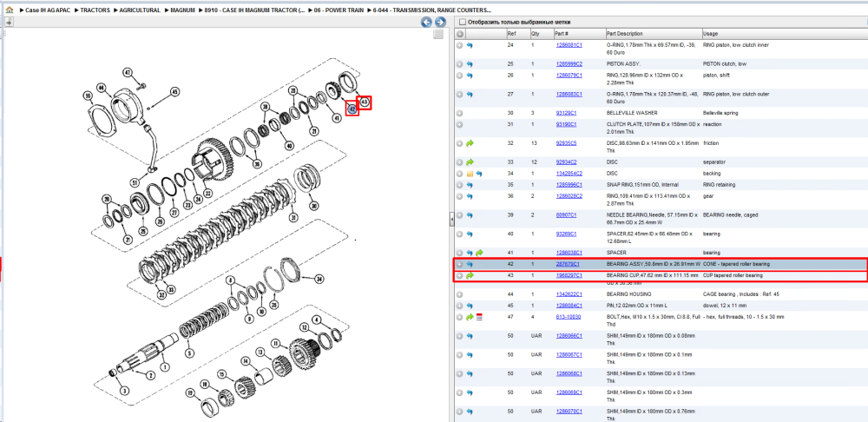The image size is (868, 422).
Task: Sort the list by the Ref column header
Action: click(511, 34)
